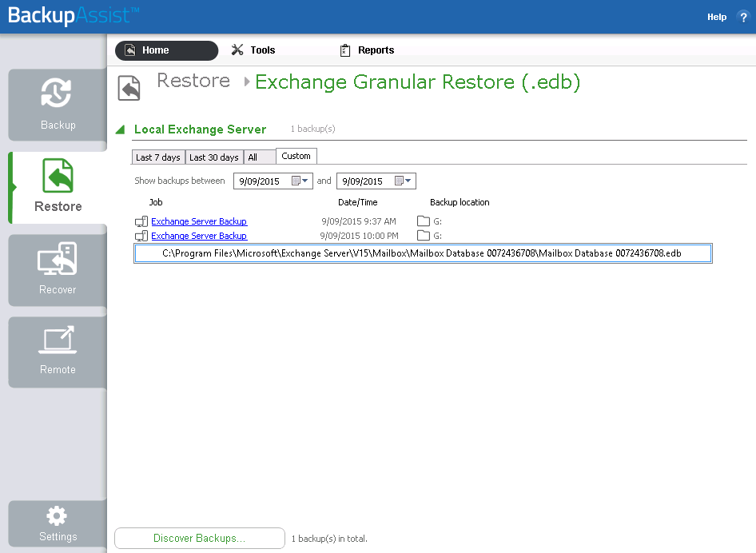
Task: Click the Restore page icon beside title
Action: tap(129, 88)
